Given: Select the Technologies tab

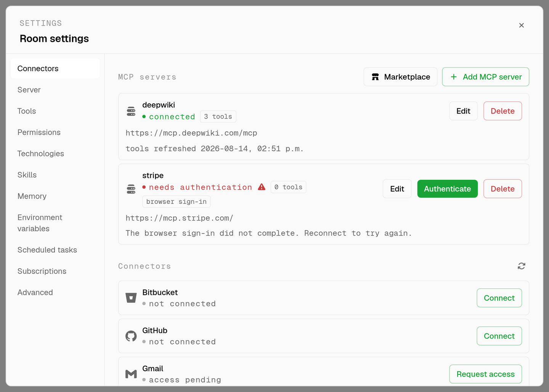Looking at the screenshot, I should [x=55, y=154].
